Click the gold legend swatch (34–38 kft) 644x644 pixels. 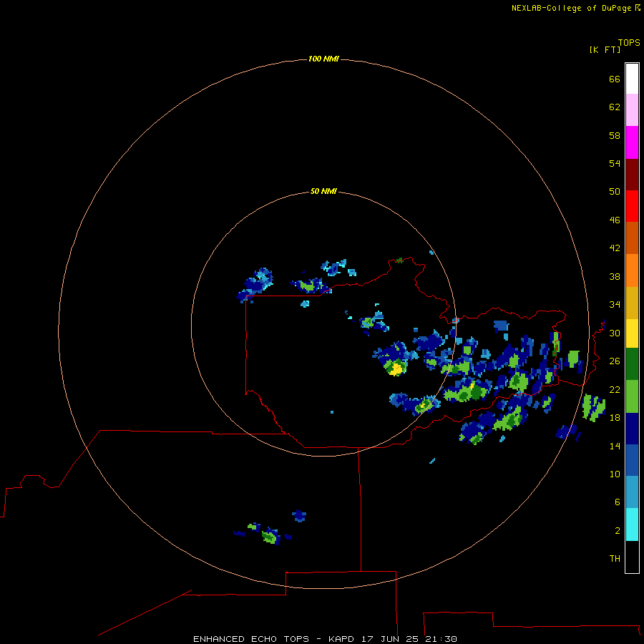[632, 303]
